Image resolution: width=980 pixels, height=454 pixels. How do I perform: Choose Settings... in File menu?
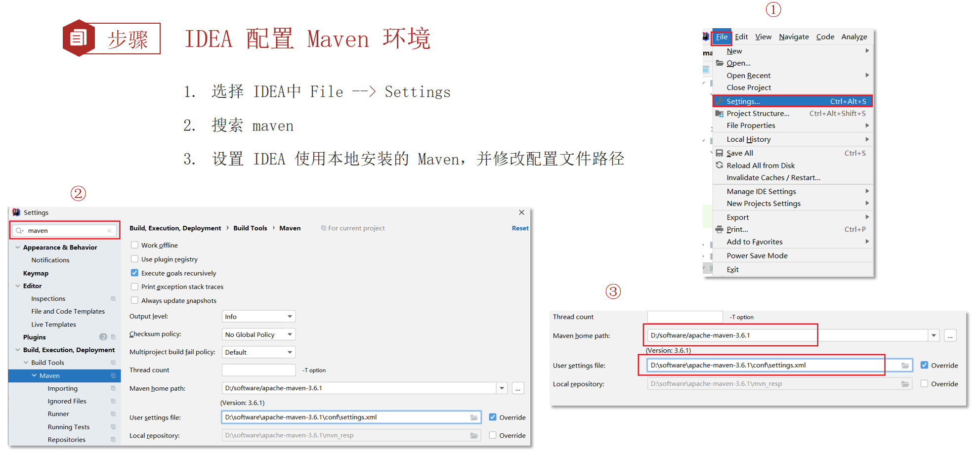[x=793, y=101]
